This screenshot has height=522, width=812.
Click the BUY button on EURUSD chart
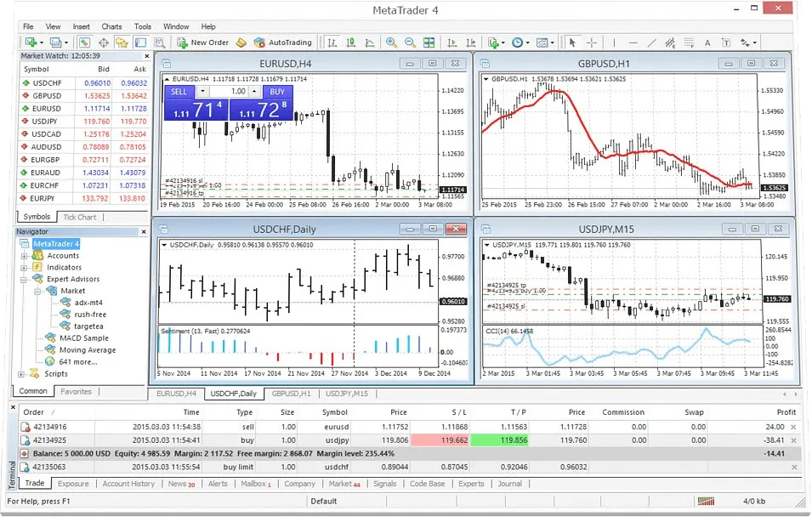point(277,92)
